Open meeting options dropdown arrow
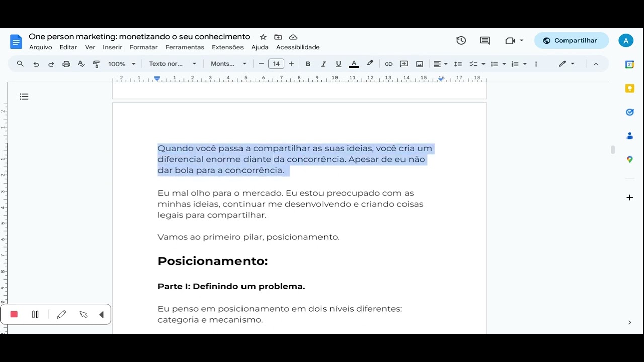 [x=522, y=41]
